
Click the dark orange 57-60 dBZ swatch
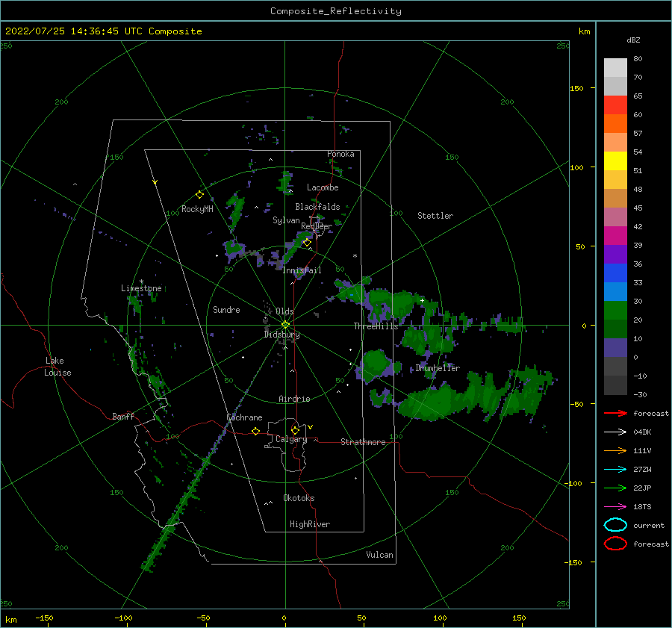(x=615, y=124)
